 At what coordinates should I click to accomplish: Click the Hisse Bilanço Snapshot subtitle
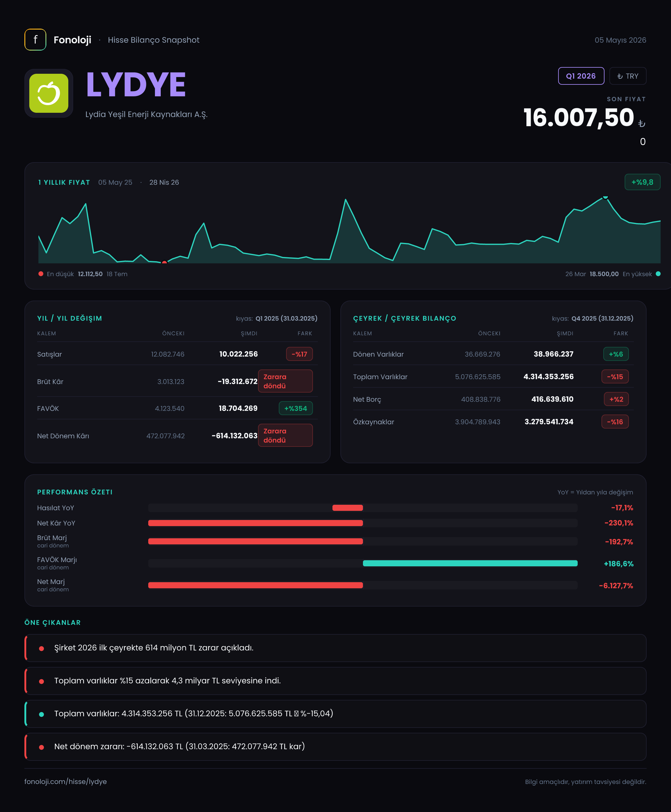pos(153,40)
